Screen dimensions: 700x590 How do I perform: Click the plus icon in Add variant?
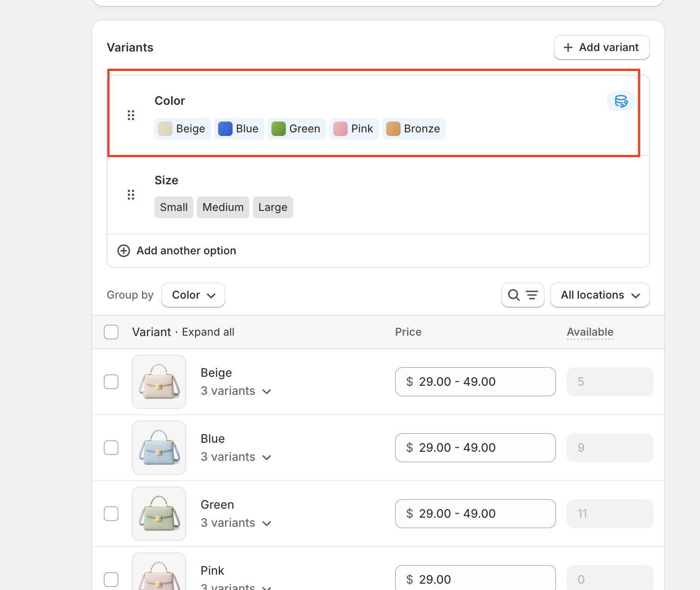point(568,47)
